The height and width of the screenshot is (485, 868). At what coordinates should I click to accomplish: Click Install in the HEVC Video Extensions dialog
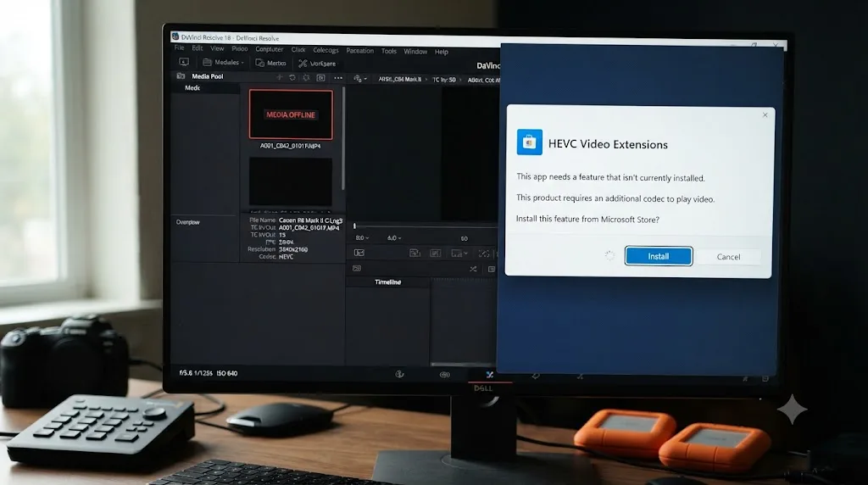click(x=658, y=256)
